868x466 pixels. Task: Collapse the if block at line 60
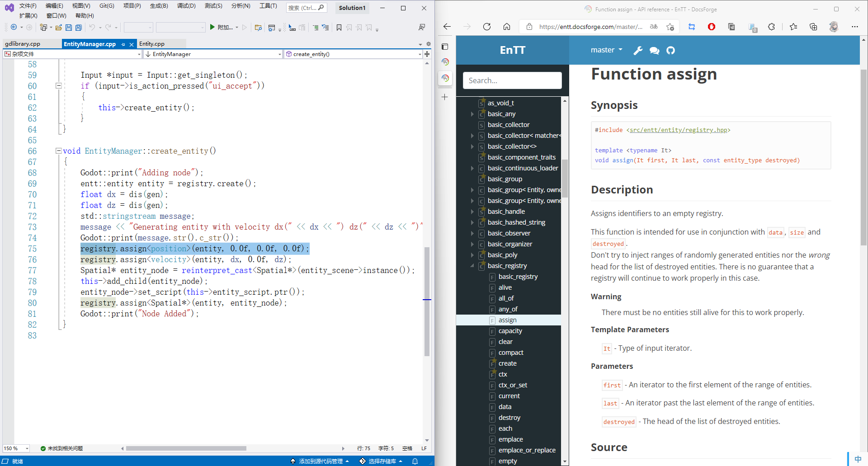(x=58, y=85)
